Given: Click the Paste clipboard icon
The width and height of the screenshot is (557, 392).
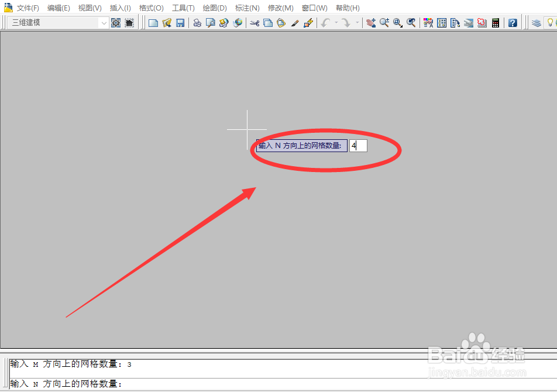Looking at the screenshot, I should point(281,23).
